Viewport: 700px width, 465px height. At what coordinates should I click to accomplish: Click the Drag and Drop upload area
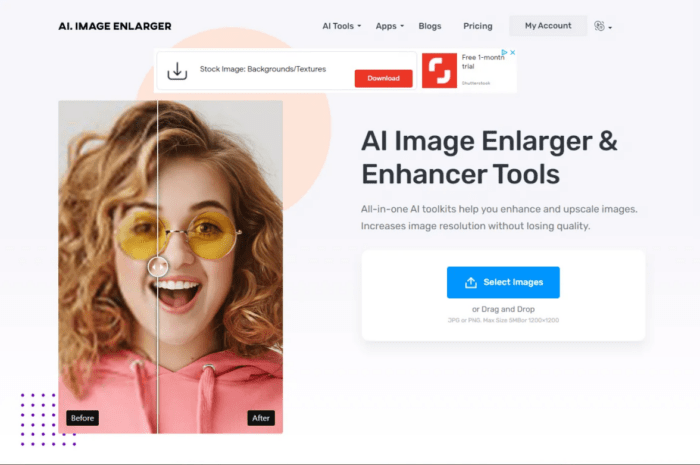pos(503,310)
